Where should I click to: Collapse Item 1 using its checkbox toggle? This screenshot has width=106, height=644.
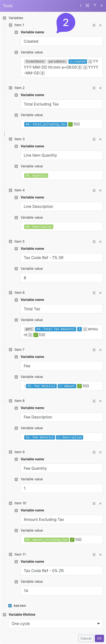click(11, 25)
